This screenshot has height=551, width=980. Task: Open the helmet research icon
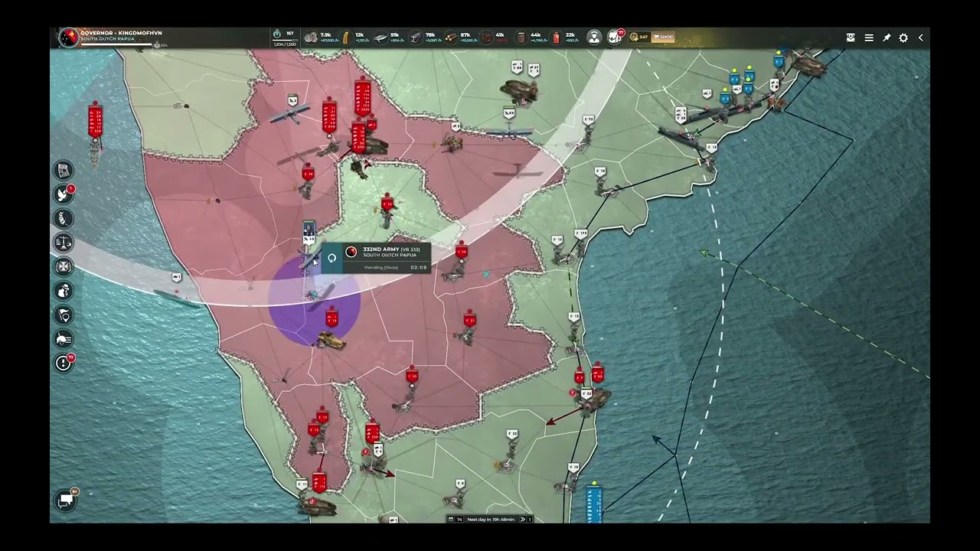tap(64, 339)
